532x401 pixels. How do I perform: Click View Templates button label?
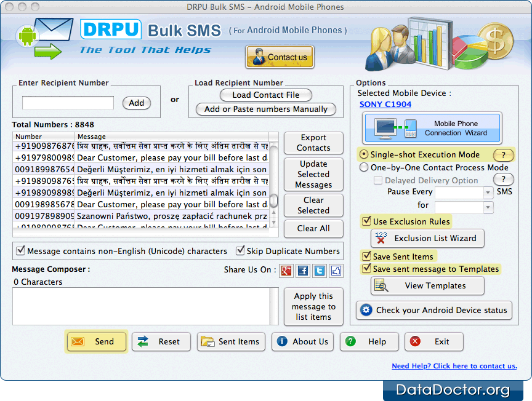pos(435,286)
